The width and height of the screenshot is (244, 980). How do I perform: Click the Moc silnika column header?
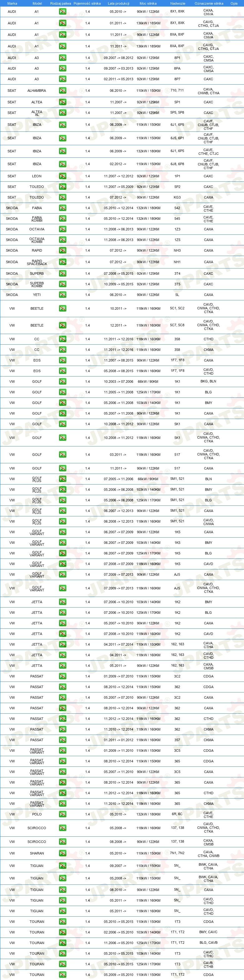148,3
